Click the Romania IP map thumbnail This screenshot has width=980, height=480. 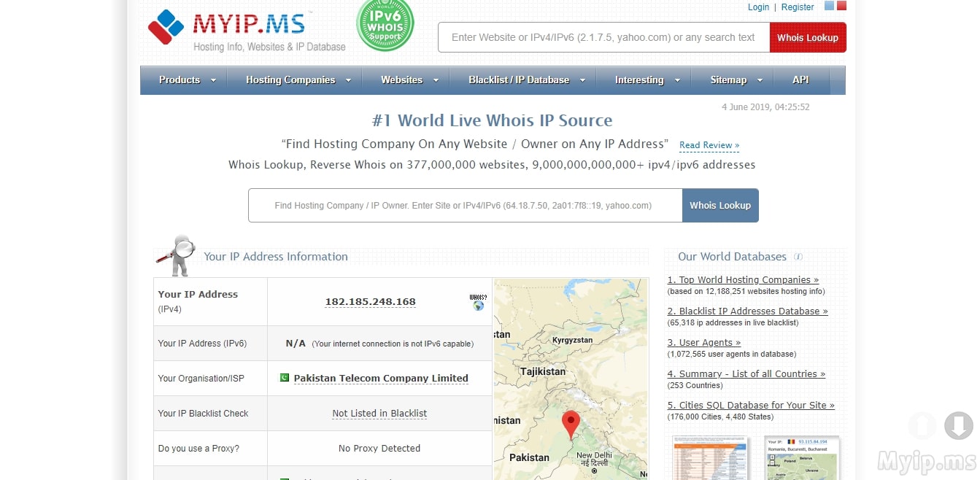point(802,458)
